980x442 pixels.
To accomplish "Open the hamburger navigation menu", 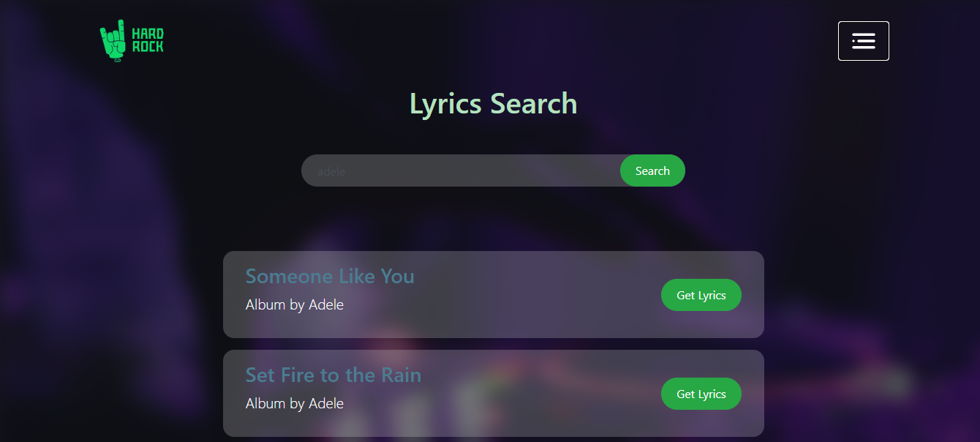I will (x=863, y=41).
